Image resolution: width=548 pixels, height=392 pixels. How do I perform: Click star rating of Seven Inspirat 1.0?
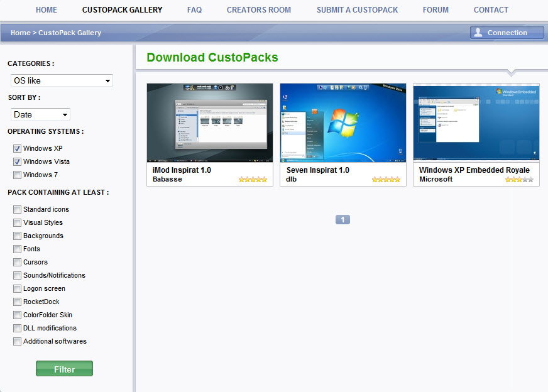coord(386,180)
